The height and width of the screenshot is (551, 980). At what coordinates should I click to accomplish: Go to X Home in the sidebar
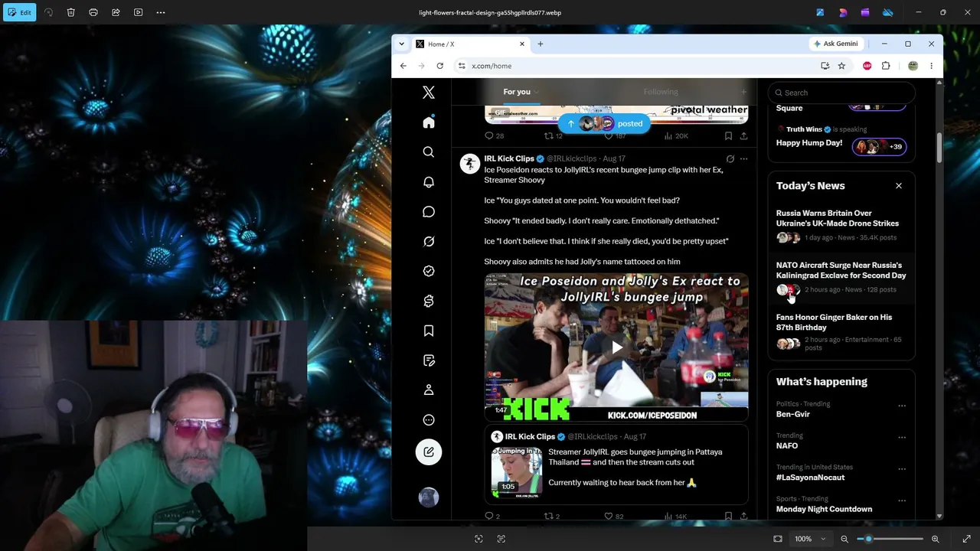pos(429,122)
